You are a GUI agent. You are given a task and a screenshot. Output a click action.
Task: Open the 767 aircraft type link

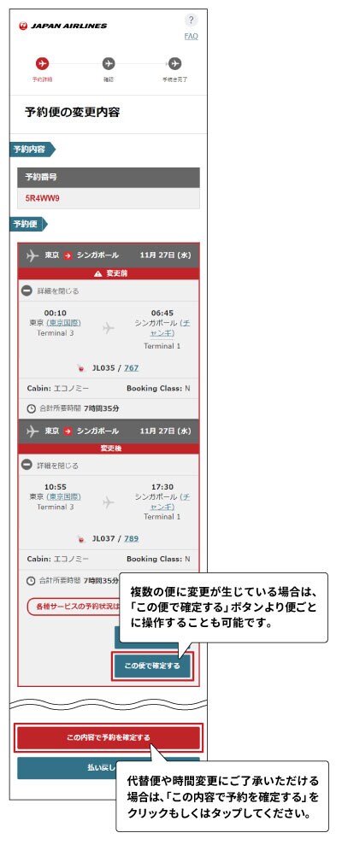coord(132,367)
